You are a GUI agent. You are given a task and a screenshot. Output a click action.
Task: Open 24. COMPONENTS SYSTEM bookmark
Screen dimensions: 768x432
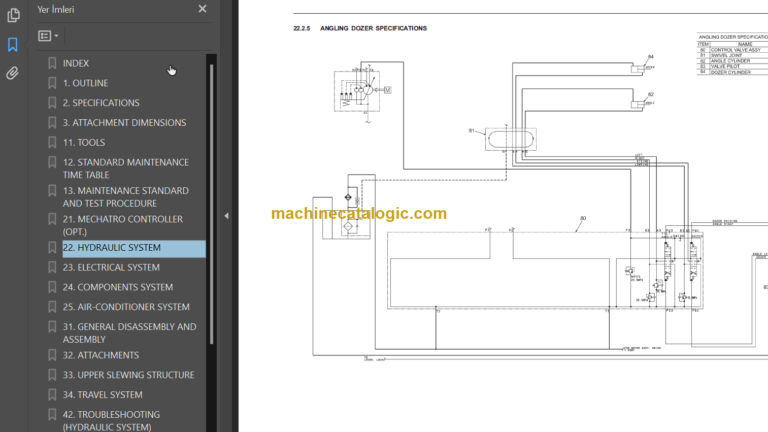118,287
